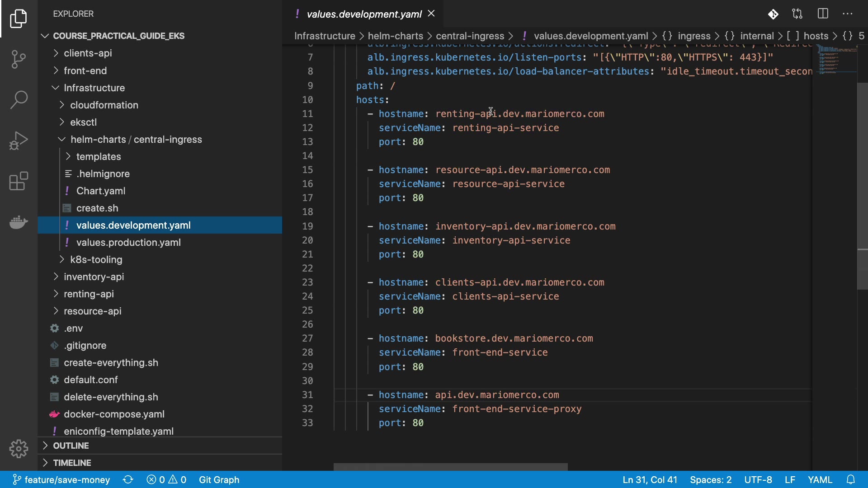Expand the OUTLINE section
The height and width of the screenshot is (488, 868).
(71, 446)
